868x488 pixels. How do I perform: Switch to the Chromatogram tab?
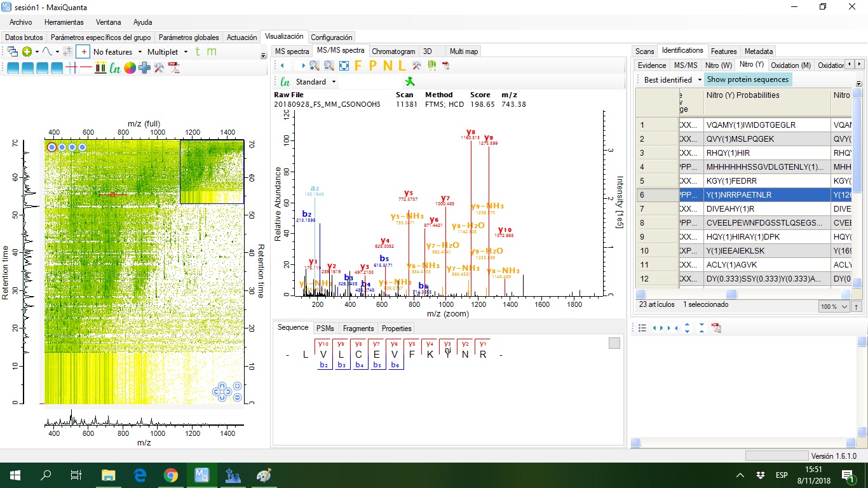coord(393,51)
